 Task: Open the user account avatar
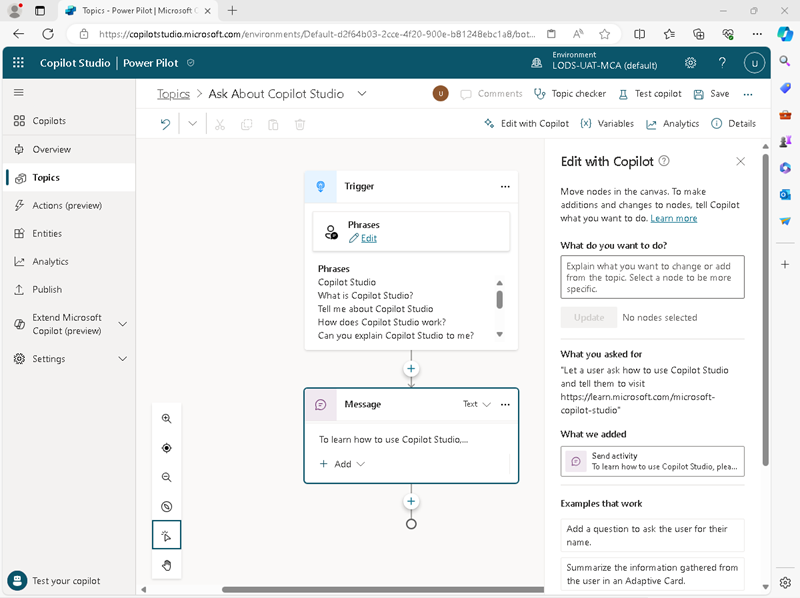pos(754,63)
